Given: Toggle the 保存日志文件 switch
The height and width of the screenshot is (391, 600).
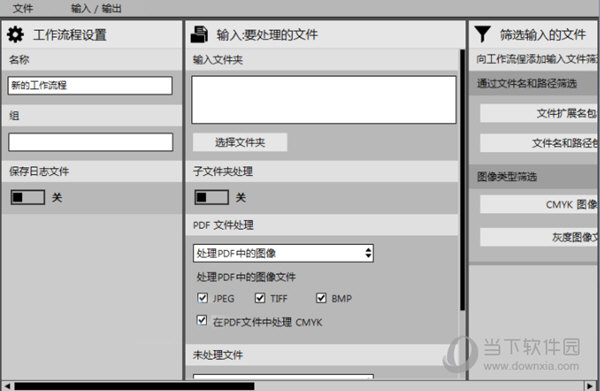Looking at the screenshot, I should pos(28,197).
